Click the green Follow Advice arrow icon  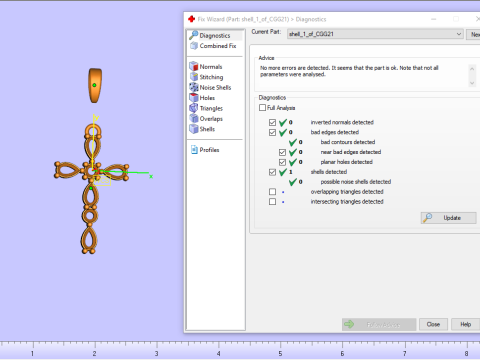click(x=349, y=324)
